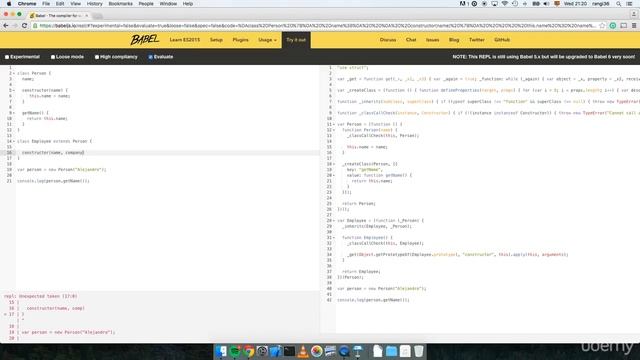
Task: Click the Chrome profile avatar button
Action: tap(633, 14)
